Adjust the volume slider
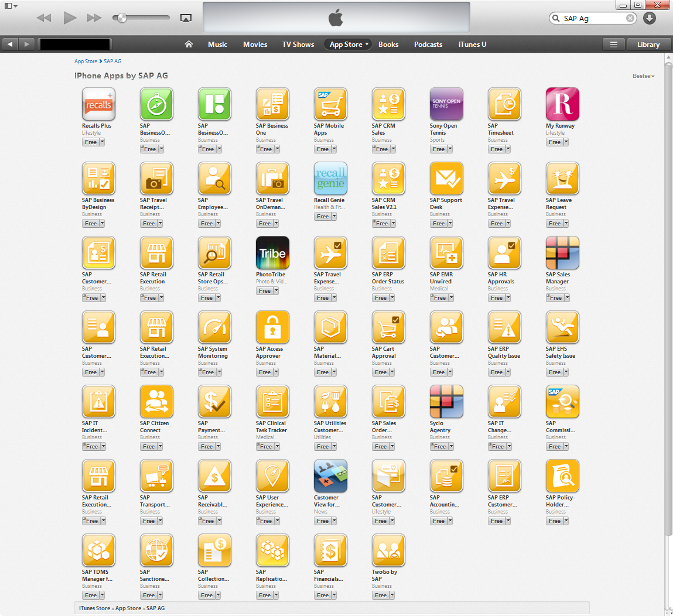 tap(141, 18)
